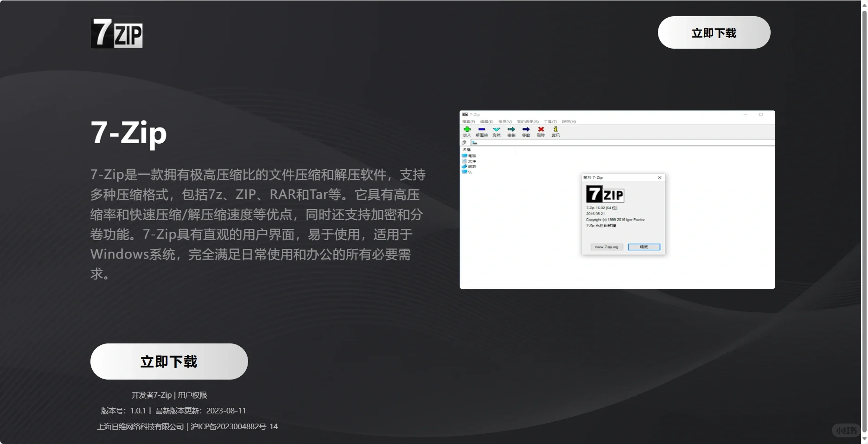Click the 資訊 info icon in screenshot
The height and width of the screenshot is (444, 868).
pos(555,129)
